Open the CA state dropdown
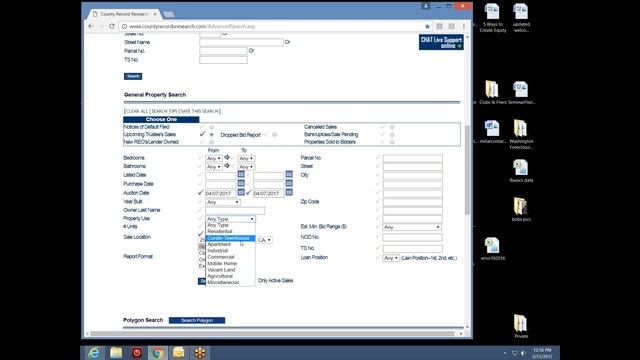Image resolution: width=640 pixels, height=360 pixels. [x=264, y=240]
